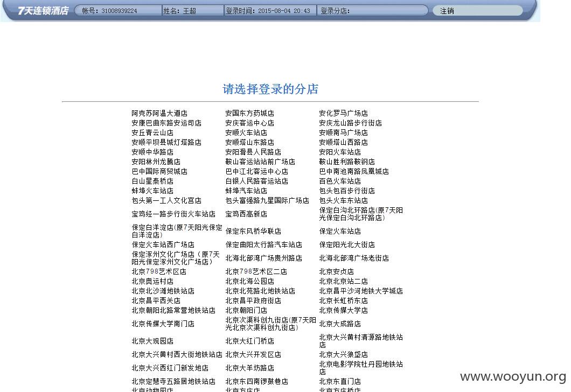Select 保定白沟北环路店 branch
Image resolution: width=571 pixels, height=392 pixels.
[x=361, y=214]
